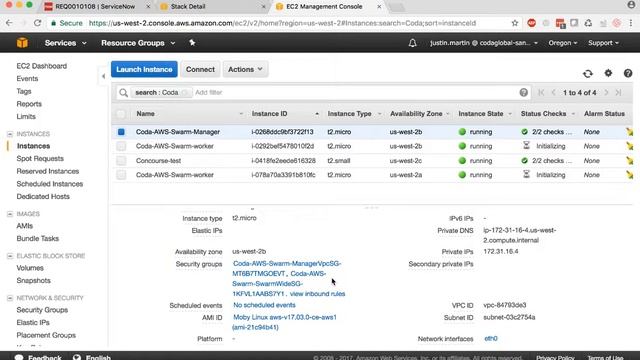
Task: Open the Oregon region dropdown
Action: coord(562,43)
